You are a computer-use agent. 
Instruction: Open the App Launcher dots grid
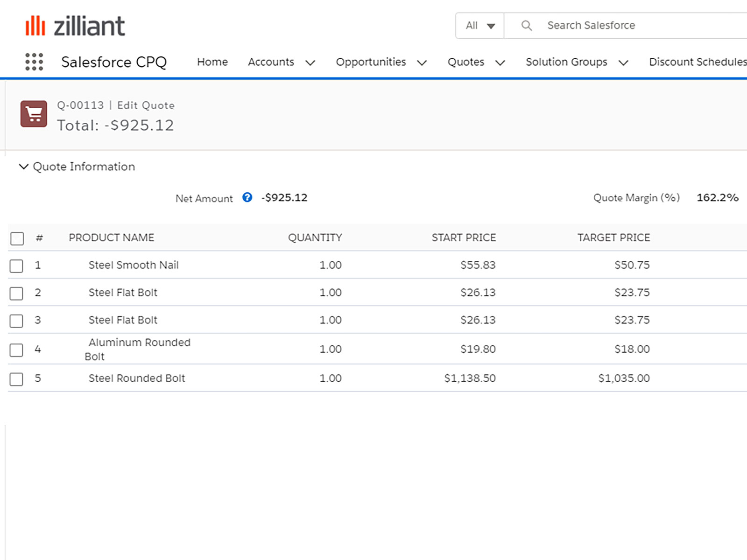click(x=34, y=62)
